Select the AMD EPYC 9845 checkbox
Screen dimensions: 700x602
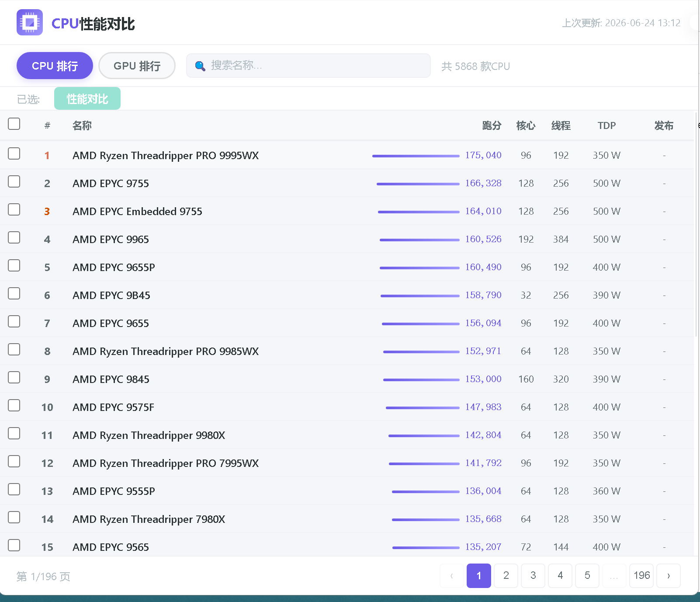[x=14, y=377]
